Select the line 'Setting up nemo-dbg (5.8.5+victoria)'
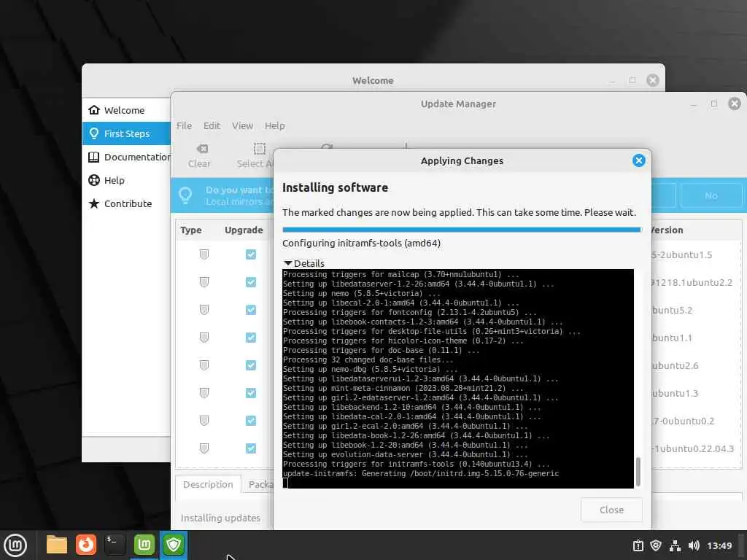 pos(370,369)
